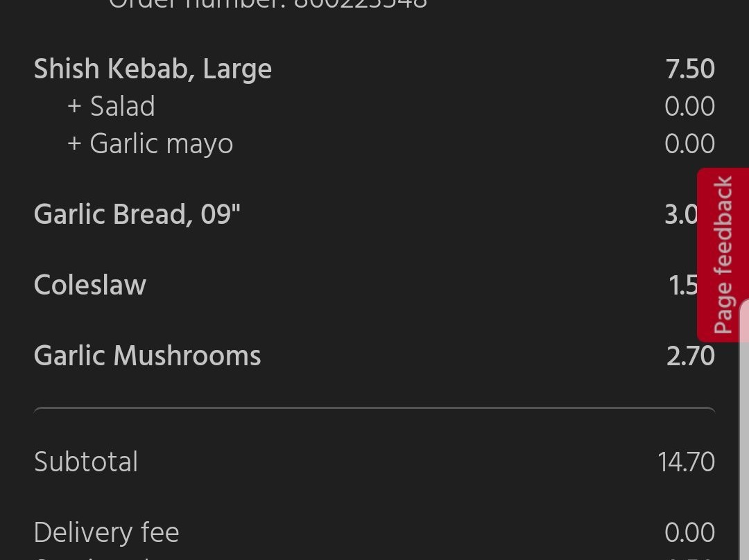Click the Garlic Bread price
Viewport: 749px width, 560px height.
tap(681, 214)
